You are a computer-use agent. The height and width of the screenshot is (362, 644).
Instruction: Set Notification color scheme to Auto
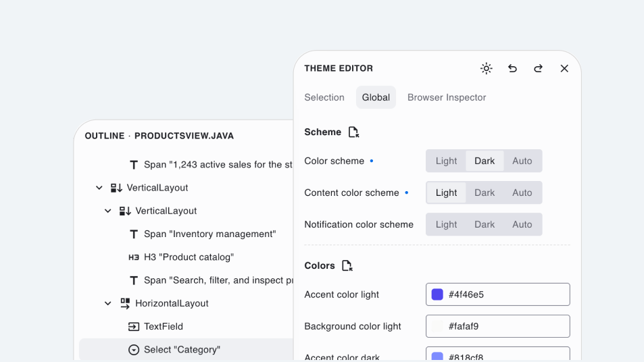(522, 225)
